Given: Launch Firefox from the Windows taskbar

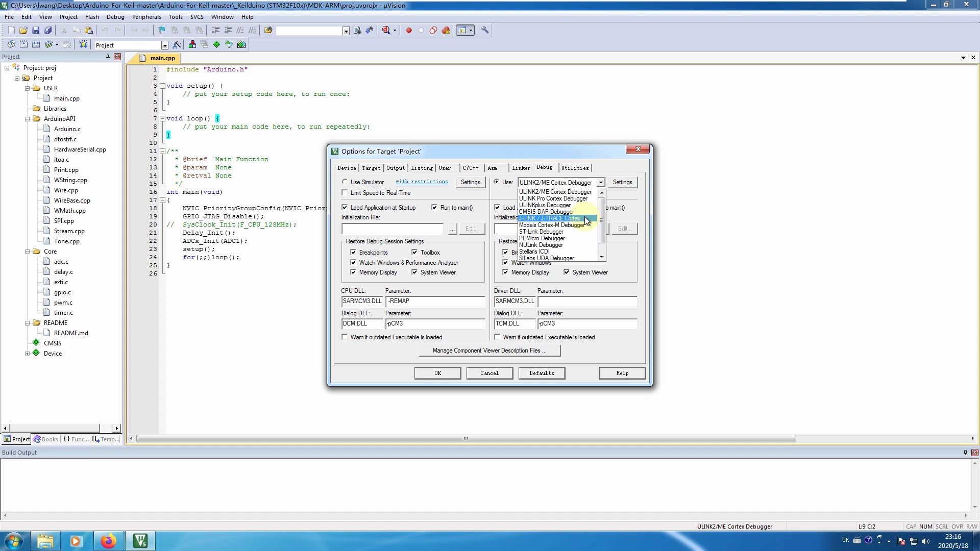Looking at the screenshot, I should [108, 541].
